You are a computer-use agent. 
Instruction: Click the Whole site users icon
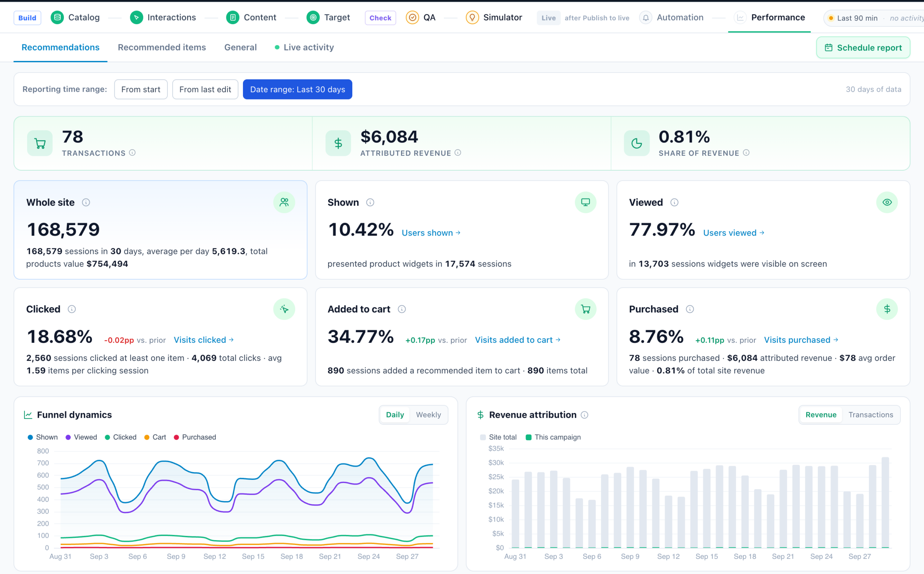pyautogui.click(x=284, y=202)
